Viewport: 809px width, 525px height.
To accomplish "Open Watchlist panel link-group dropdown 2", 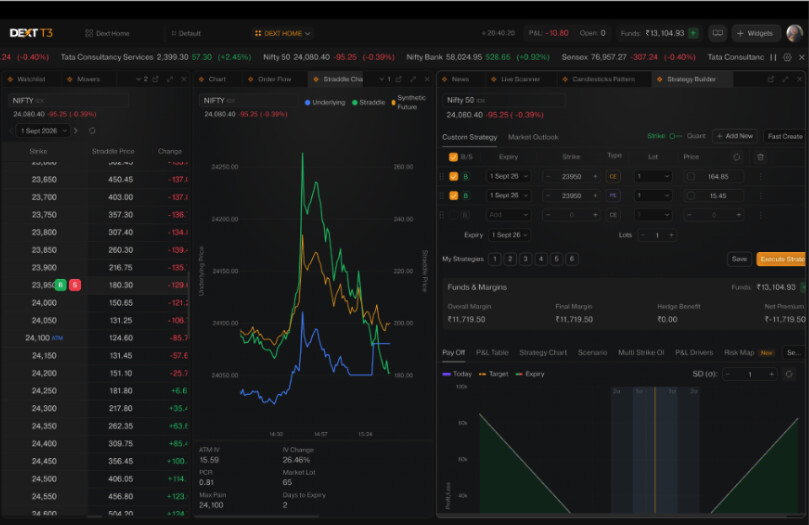I will (142, 79).
